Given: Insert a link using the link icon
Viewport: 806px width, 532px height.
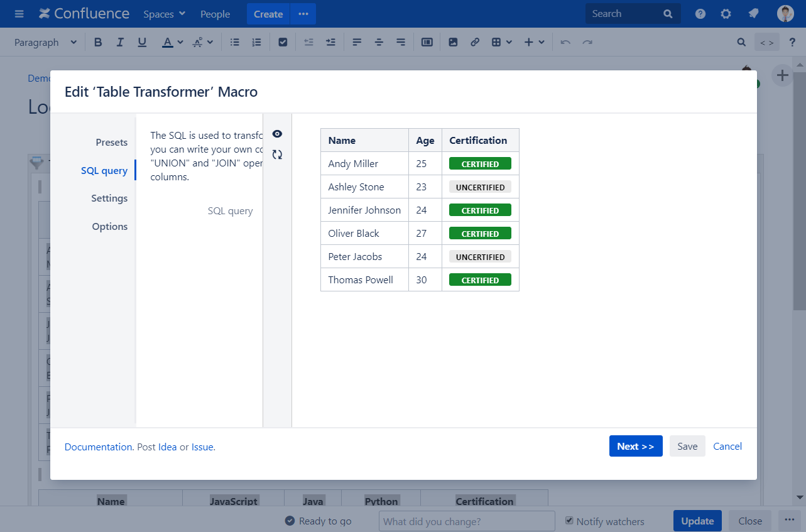Looking at the screenshot, I should [475, 42].
